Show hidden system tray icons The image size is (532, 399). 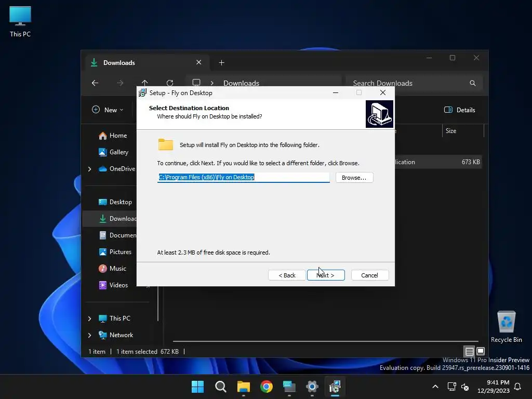click(x=435, y=387)
